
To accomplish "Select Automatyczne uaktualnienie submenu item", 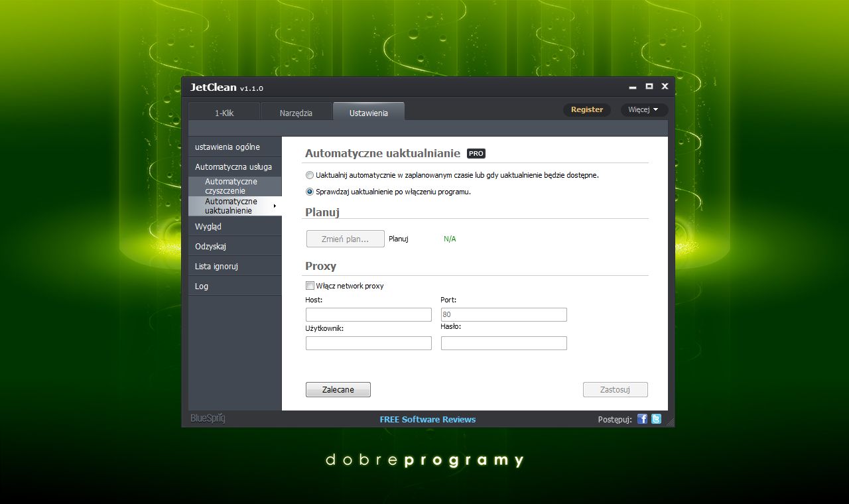I will point(235,206).
